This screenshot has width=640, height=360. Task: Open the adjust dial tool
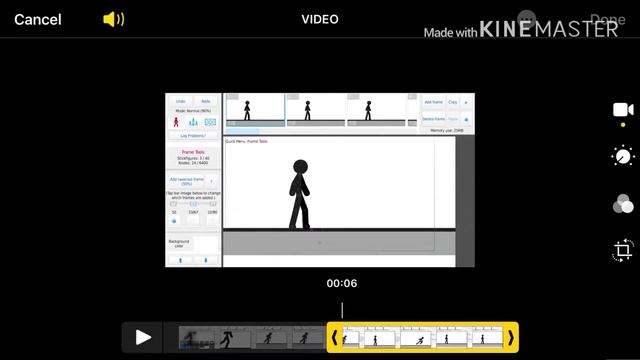tap(623, 156)
